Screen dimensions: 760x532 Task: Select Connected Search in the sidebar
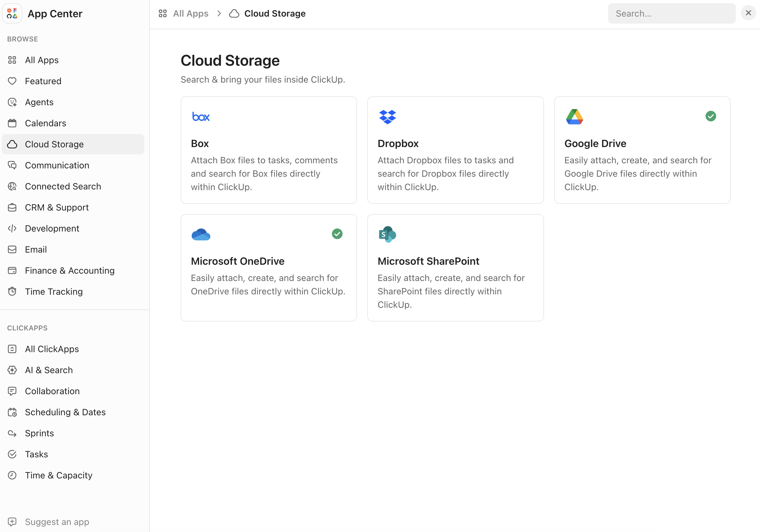pos(63,186)
